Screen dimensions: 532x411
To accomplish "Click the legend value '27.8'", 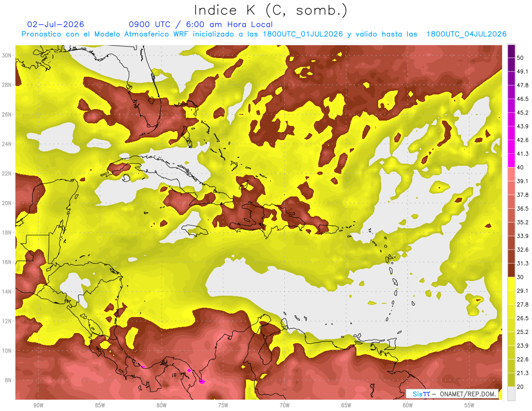I will pyautogui.click(x=522, y=304).
